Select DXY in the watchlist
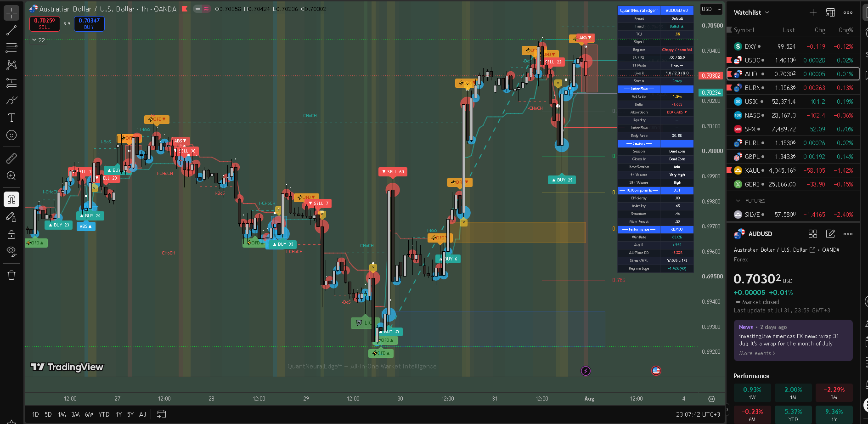868x424 pixels. point(793,46)
